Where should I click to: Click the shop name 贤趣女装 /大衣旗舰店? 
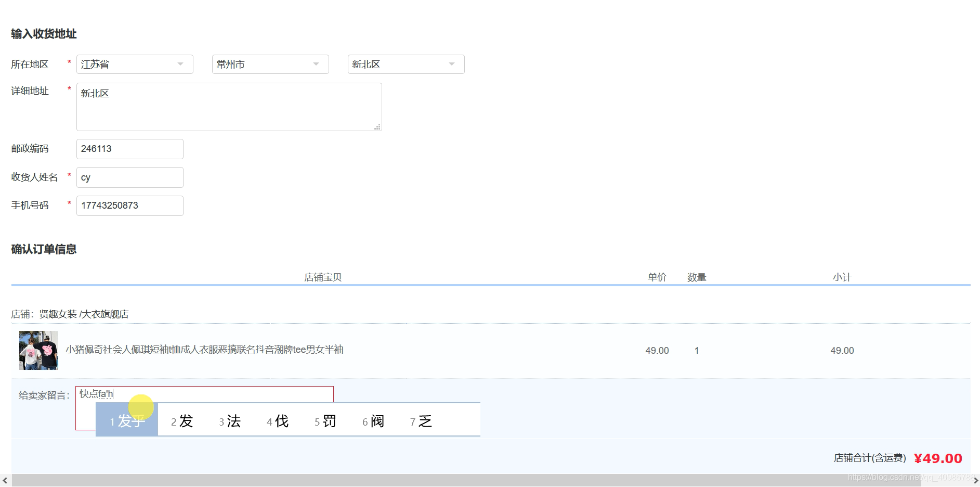coord(84,314)
